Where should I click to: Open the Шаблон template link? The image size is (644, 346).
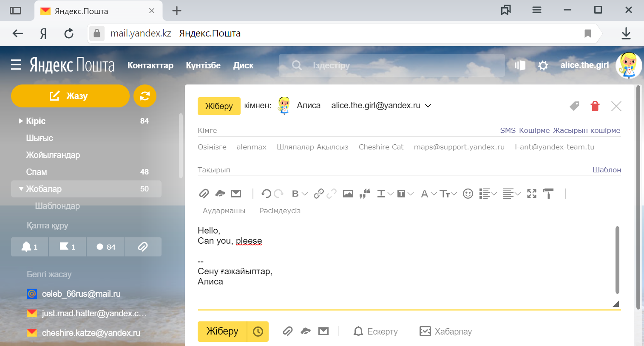(x=607, y=170)
